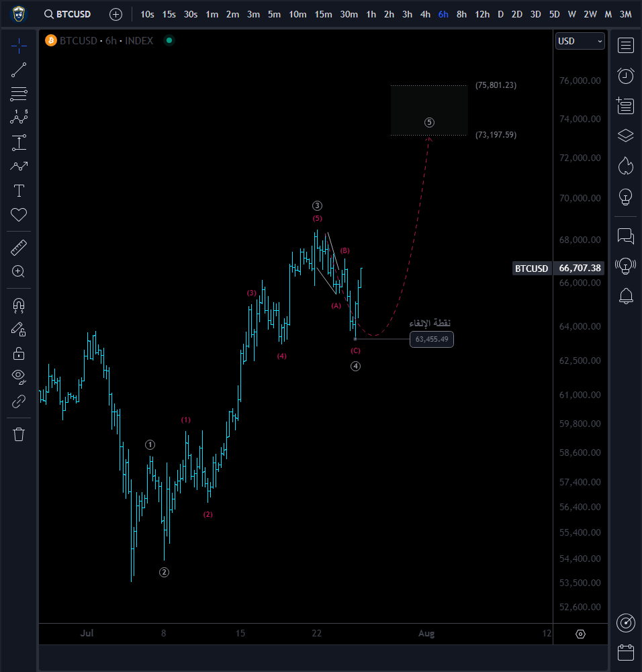Screen dimensions: 642x672
Task: Open the bell notifications panel
Action: [x=626, y=295]
